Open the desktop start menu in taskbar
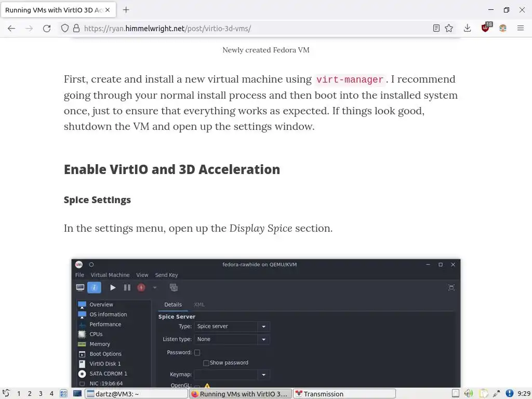 (6, 394)
